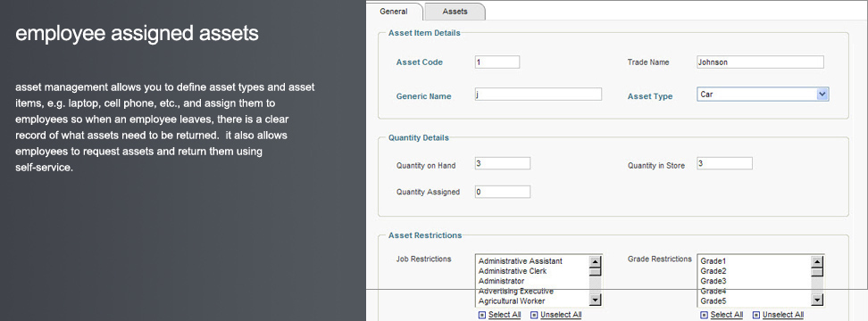This screenshot has height=321, width=868.
Task: Focus the Asset Code field
Action: 497,62
